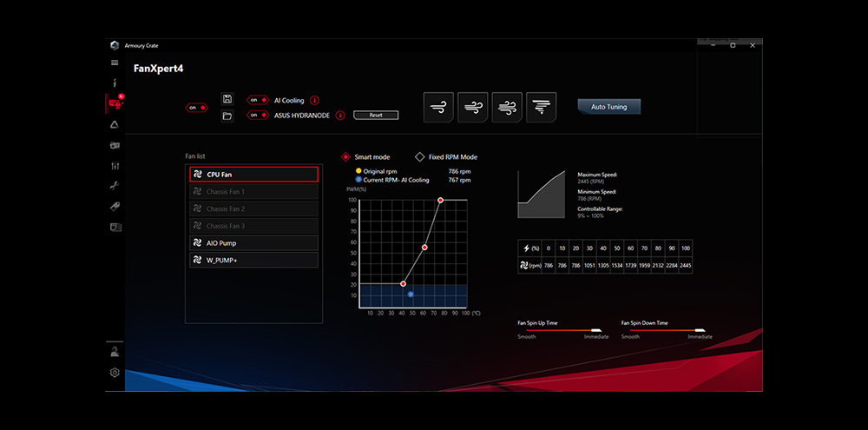Click the middle 55% fan curve point
Image resolution: width=868 pixels, height=430 pixels.
pyautogui.click(x=424, y=247)
